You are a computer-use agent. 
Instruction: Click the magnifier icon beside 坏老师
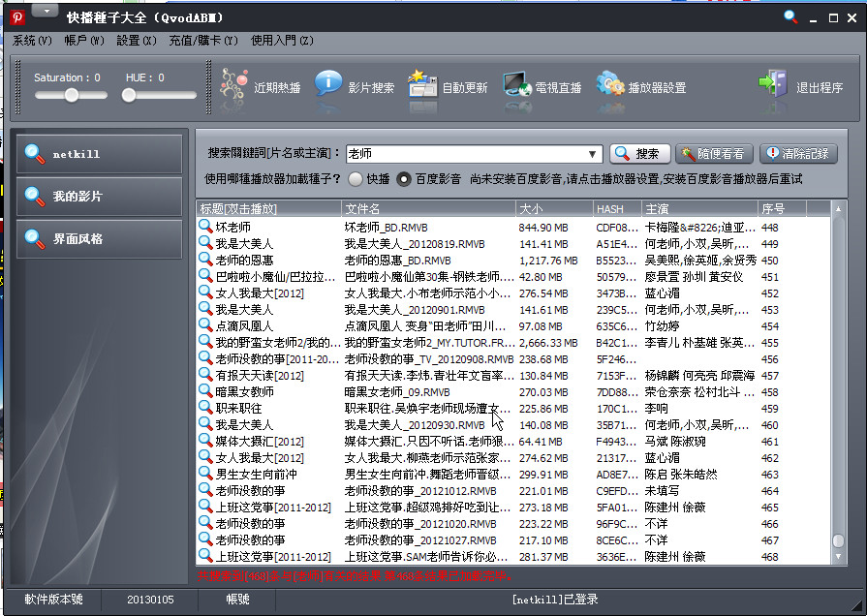tap(205, 227)
